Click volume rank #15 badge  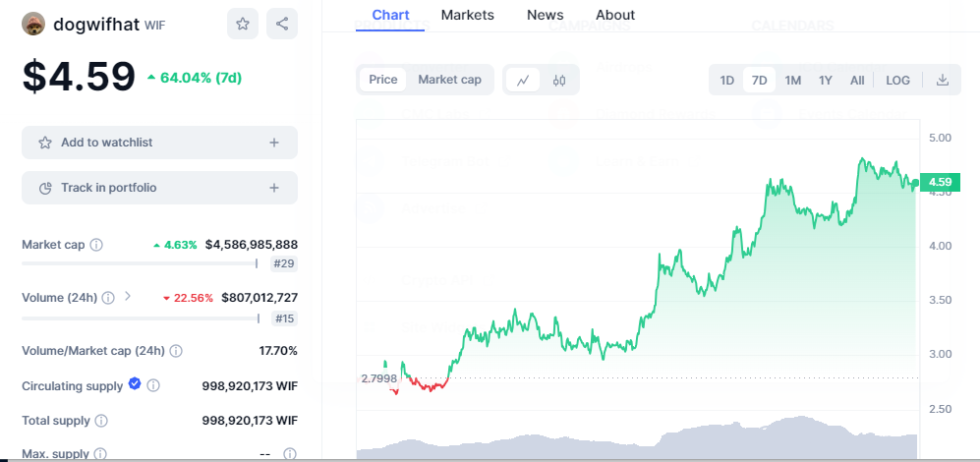[x=284, y=318]
